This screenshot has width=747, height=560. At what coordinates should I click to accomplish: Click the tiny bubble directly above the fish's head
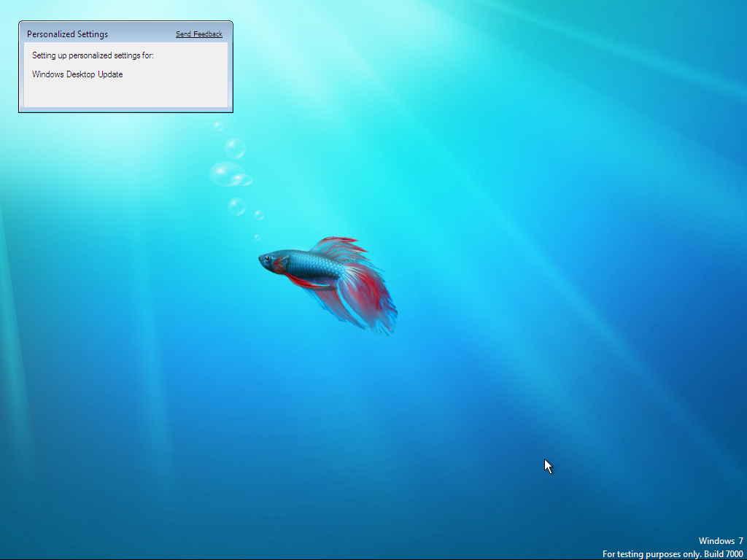pyautogui.click(x=257, y=237)
